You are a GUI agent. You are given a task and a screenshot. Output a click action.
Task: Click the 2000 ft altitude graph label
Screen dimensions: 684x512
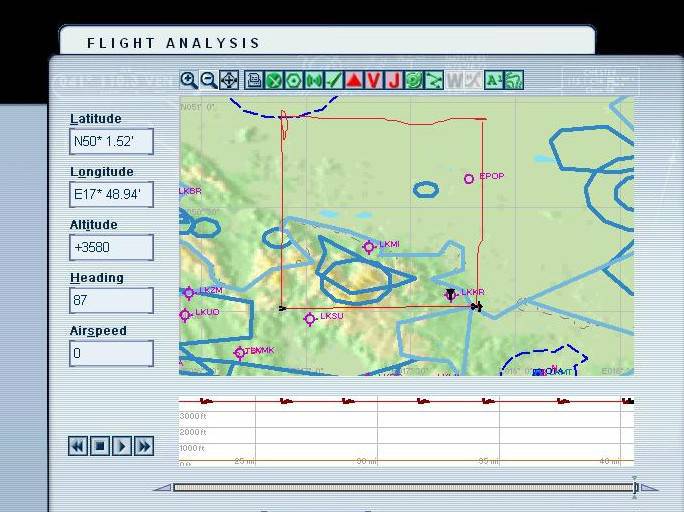(x=193, y=432)
